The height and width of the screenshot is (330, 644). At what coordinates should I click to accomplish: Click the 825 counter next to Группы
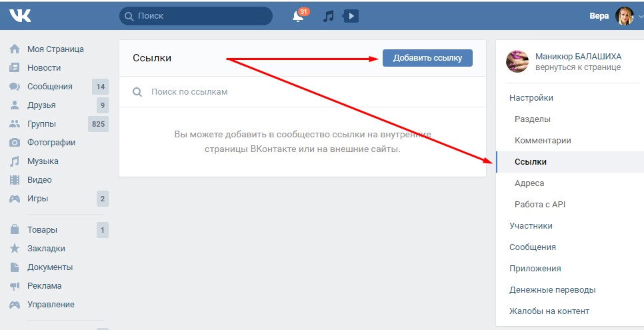(x=98, y=124)
